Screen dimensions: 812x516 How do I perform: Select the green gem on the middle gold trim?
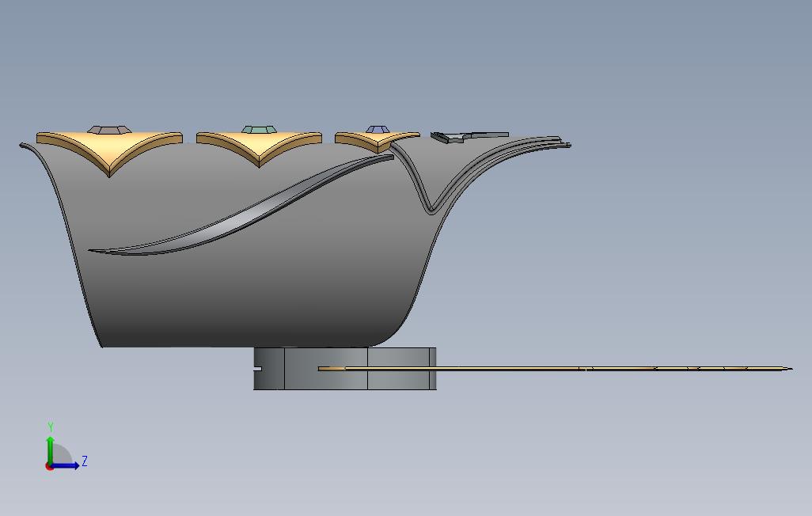[259, 129]
